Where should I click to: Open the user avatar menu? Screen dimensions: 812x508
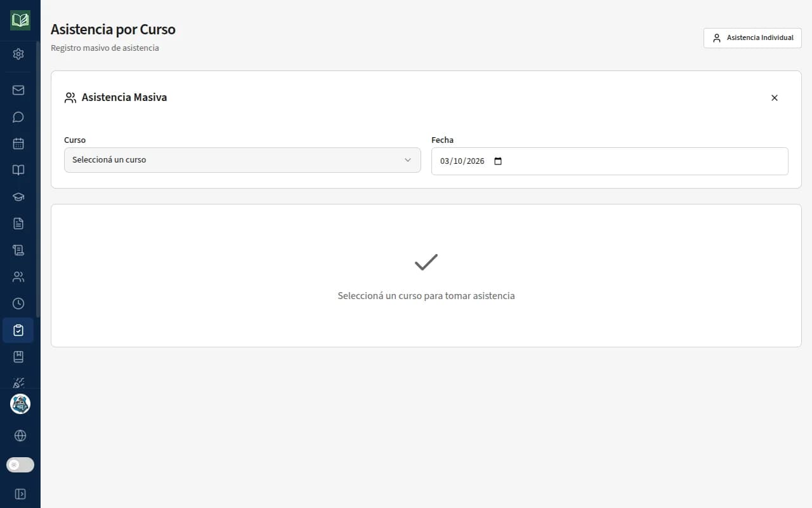20,404
